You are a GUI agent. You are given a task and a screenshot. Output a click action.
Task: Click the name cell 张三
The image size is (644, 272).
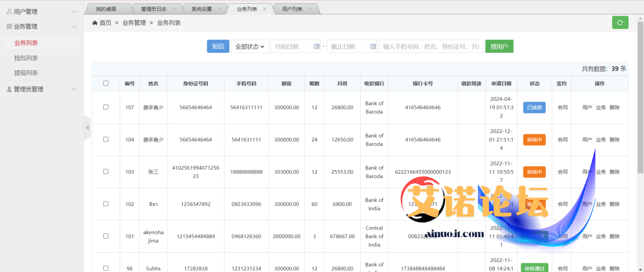pos(153,172)
